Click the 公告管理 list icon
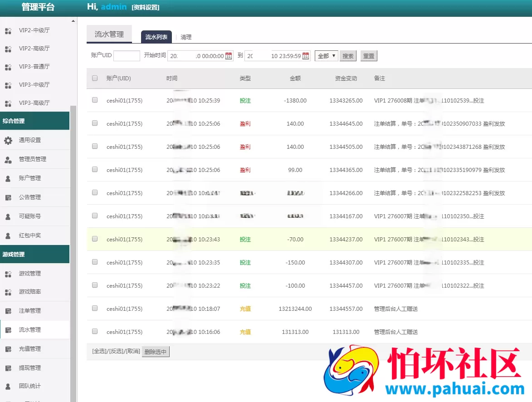 (x=8, y=198)
